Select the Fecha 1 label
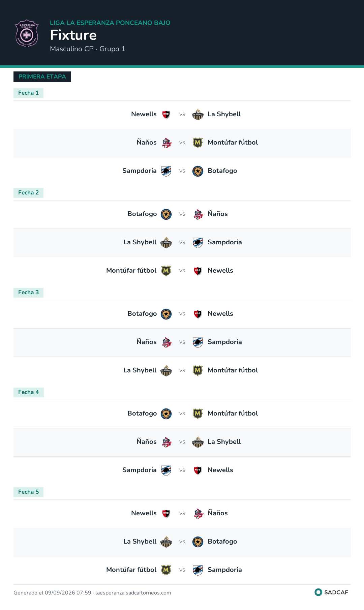364x610 pixels. pyautogui.click(x=28, y=93)
